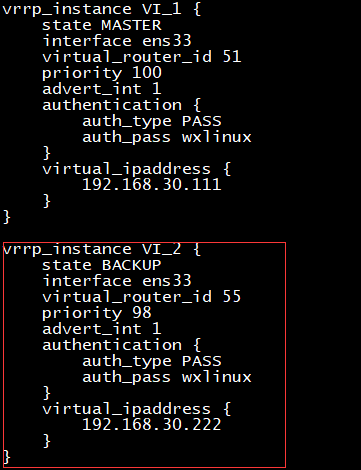Click interface ens33 in VI_1 block

[x=117, y=41]
